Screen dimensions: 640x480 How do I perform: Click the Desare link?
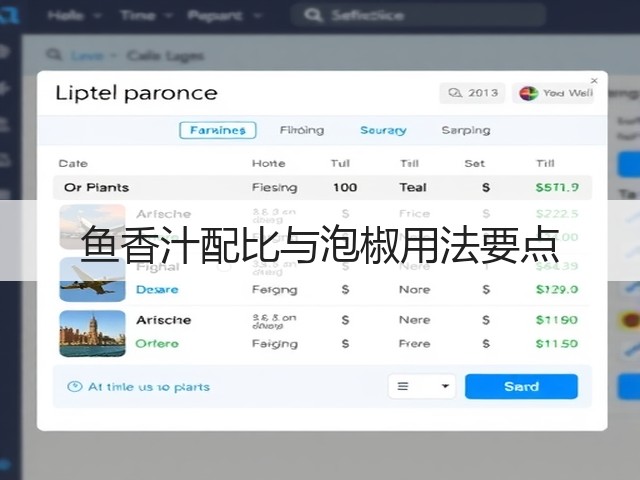click(x=157, y=290)
